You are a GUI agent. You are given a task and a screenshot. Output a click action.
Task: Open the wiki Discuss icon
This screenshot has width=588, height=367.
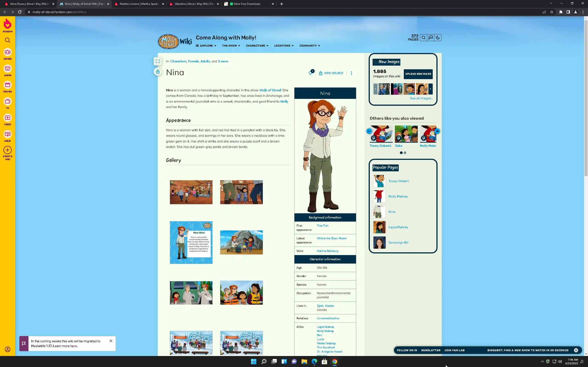click(431, 38)
